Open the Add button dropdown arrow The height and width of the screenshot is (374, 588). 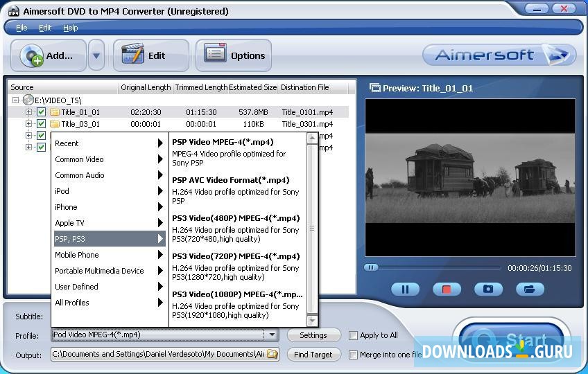coord(96,55)
